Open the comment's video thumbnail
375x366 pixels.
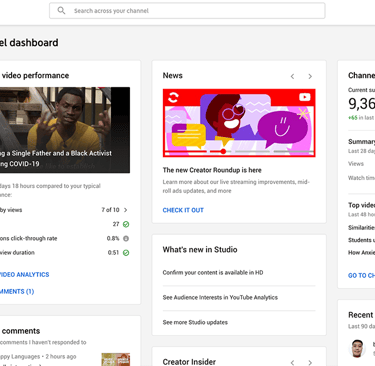click(x=116, y=359)
